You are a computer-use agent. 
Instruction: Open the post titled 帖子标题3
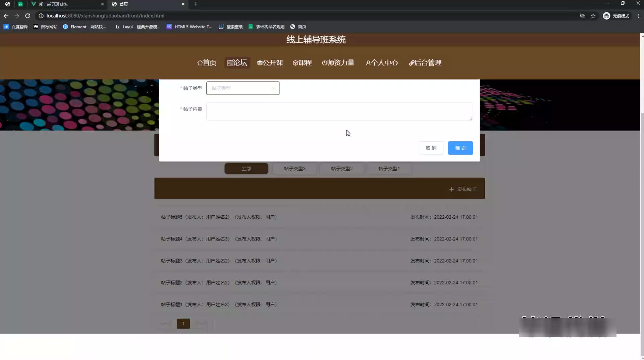[319, 261]
